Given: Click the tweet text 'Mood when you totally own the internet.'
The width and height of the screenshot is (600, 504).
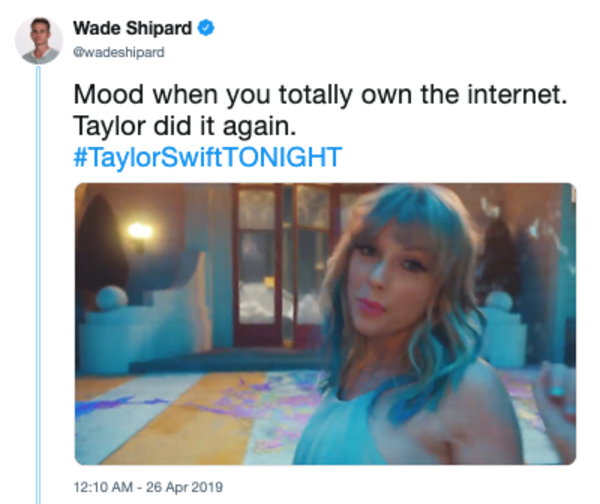Looking at the screenshot, I should [320, 95].
